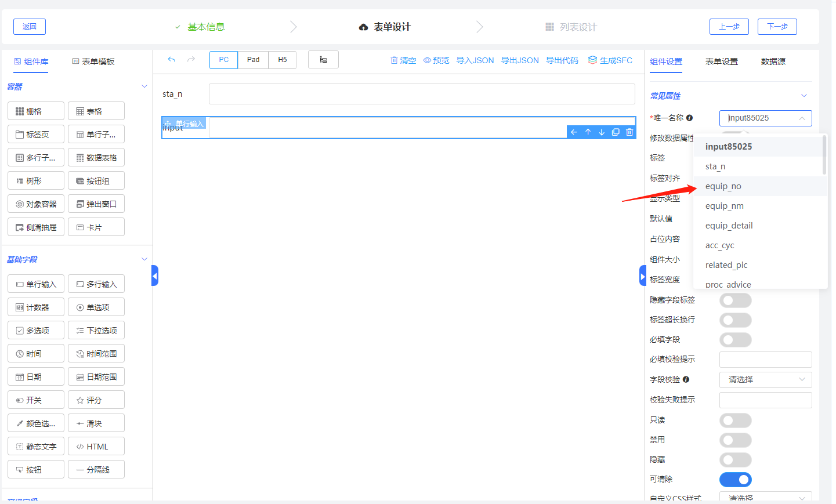The height and width of the screenshot is (504, 836).
Task: Open the 字段校验 dropdown
Action: click(765, 380)
